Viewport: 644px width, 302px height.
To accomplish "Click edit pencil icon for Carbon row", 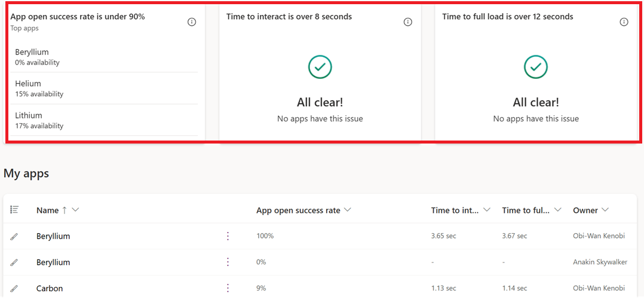I will (x=14, y=288).
